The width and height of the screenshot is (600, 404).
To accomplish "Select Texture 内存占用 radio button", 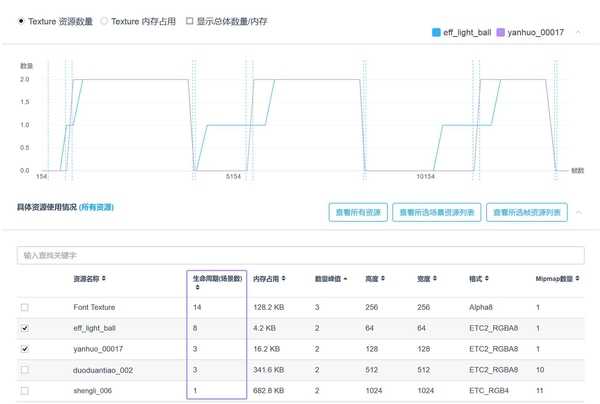I will [104, 21].
